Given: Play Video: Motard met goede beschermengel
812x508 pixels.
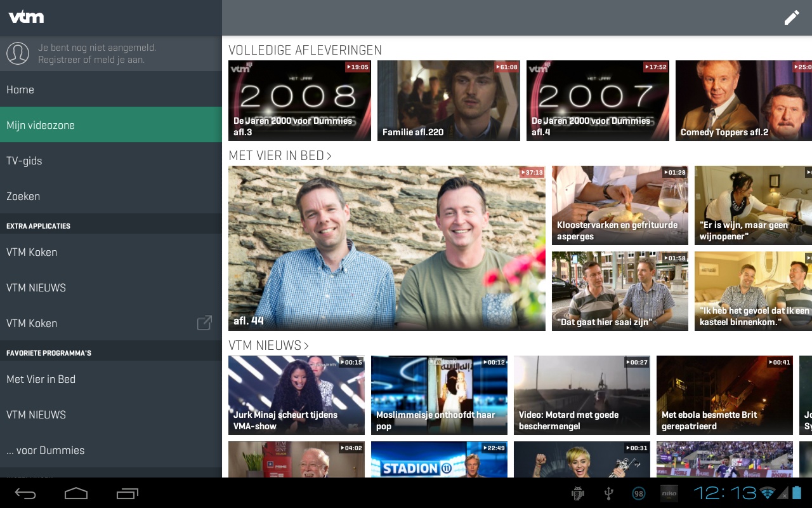Looking at the screenshot, I should (x=582, y=395).
